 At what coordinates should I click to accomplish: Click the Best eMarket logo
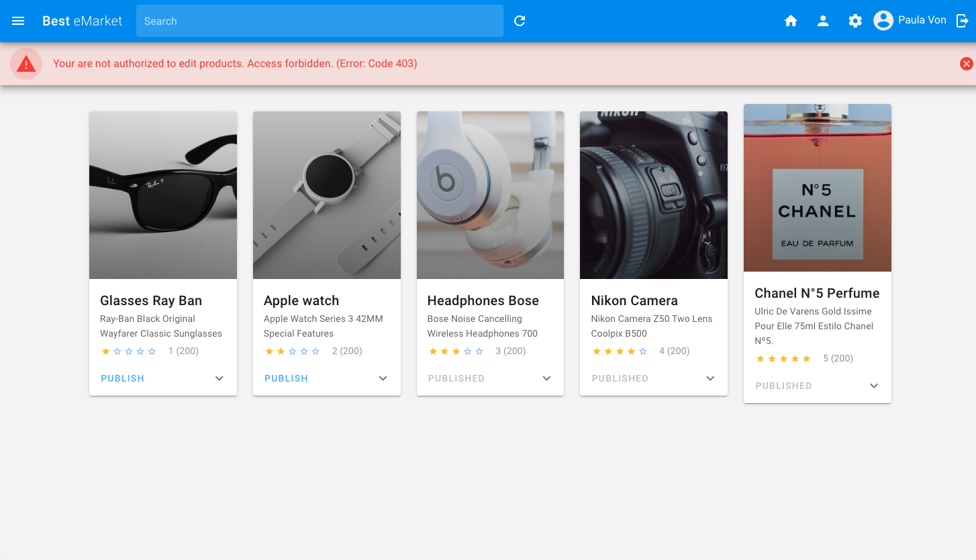pyautogui.click(x=82, y=21)
